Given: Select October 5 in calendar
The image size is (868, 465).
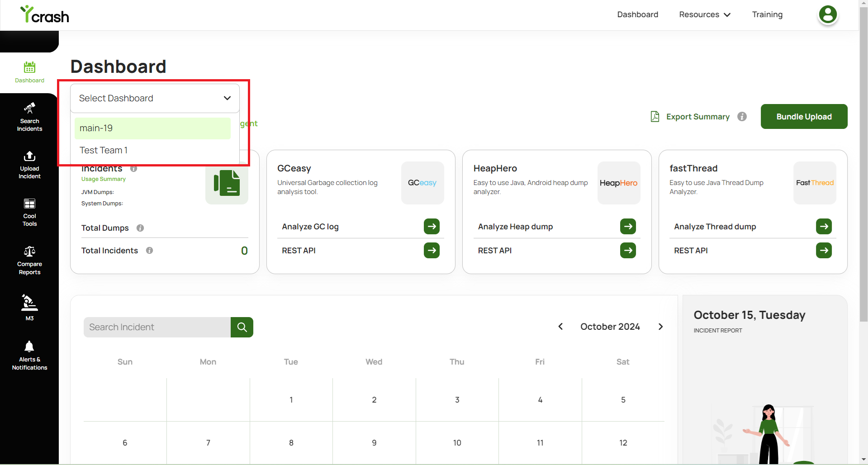Looking at the screenshot, I should coord(623,400).
